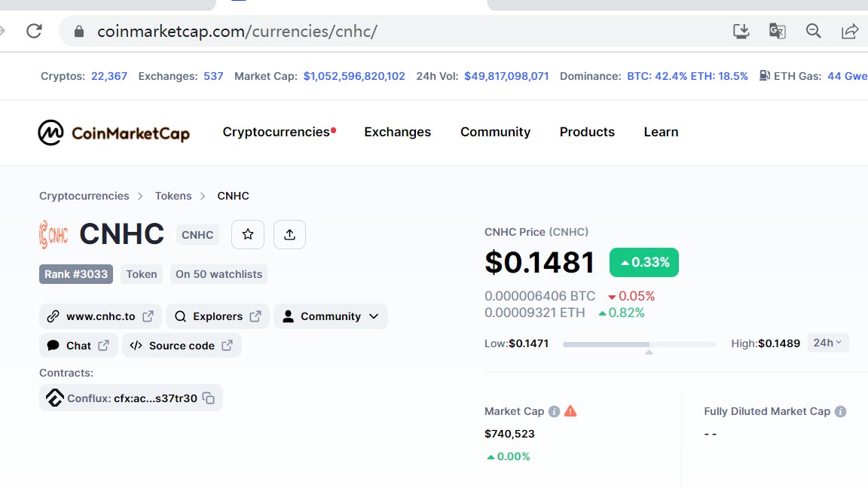The width and height of the screenshot is (868, 488).
Task: Click the price range triangle marker
Action: click(x=649, y=352)
